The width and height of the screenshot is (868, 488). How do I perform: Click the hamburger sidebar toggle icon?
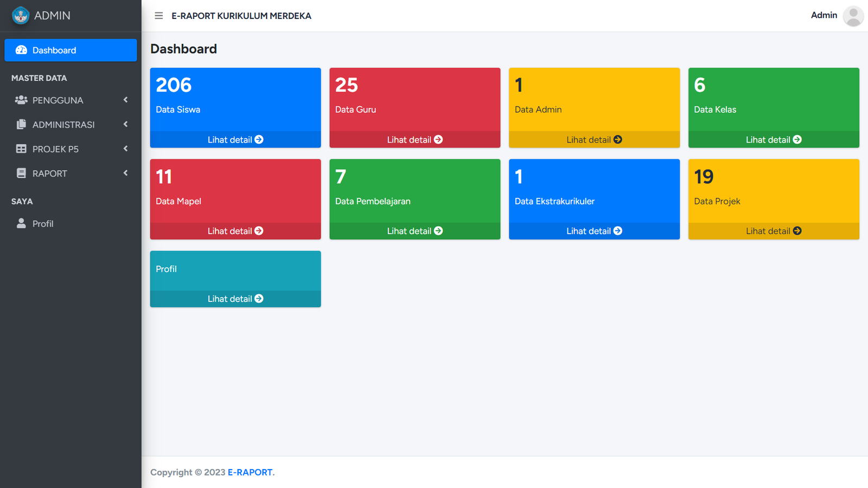pyautogui.click(x=159, y=16)
